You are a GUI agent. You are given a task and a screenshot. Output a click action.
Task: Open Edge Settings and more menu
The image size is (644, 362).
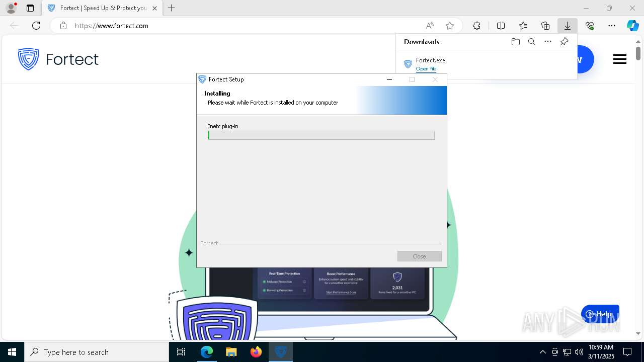click(612, 26)
